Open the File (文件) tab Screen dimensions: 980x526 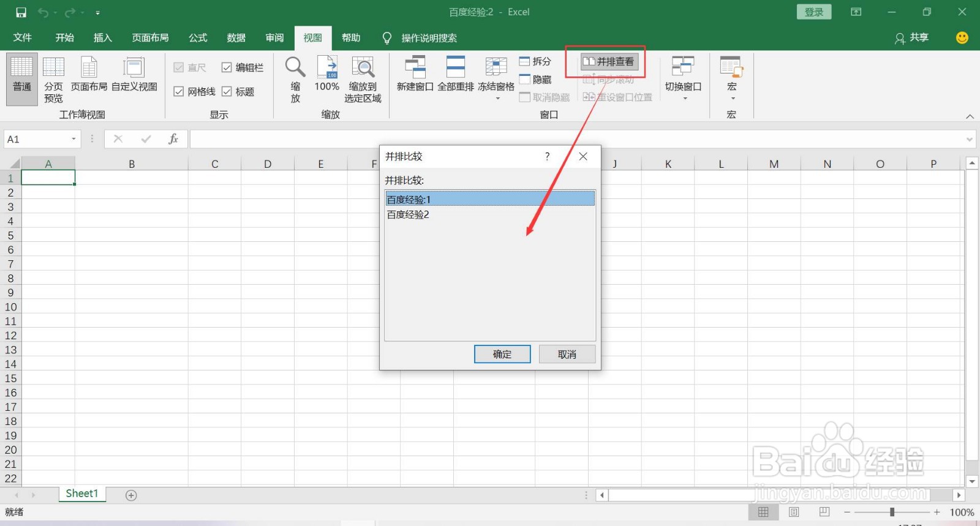pos(23,37)
